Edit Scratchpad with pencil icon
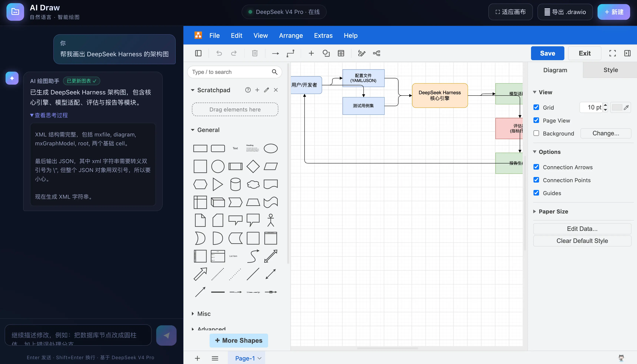This screenshot has width=637, height=364. 266,90
